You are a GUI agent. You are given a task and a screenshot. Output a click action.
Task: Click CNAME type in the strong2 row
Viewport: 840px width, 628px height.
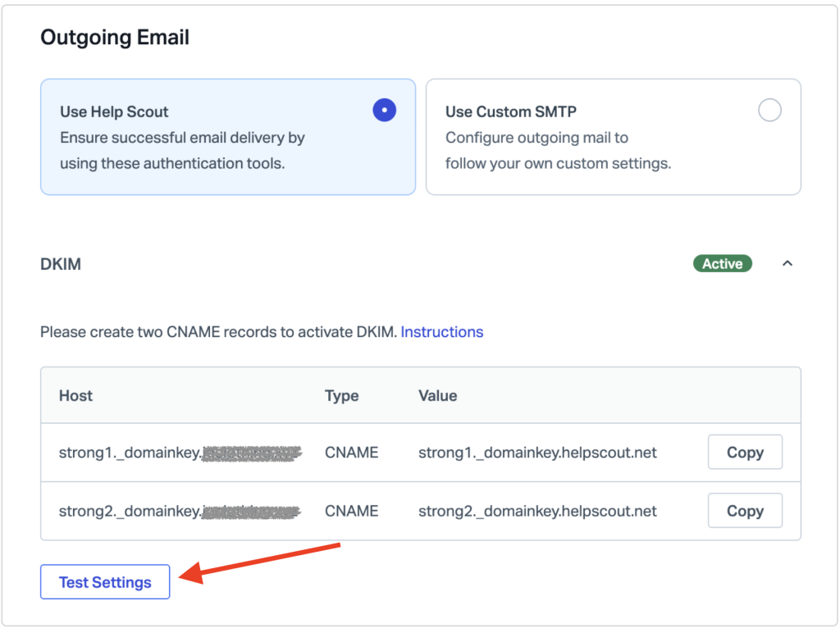coord(351,511)
